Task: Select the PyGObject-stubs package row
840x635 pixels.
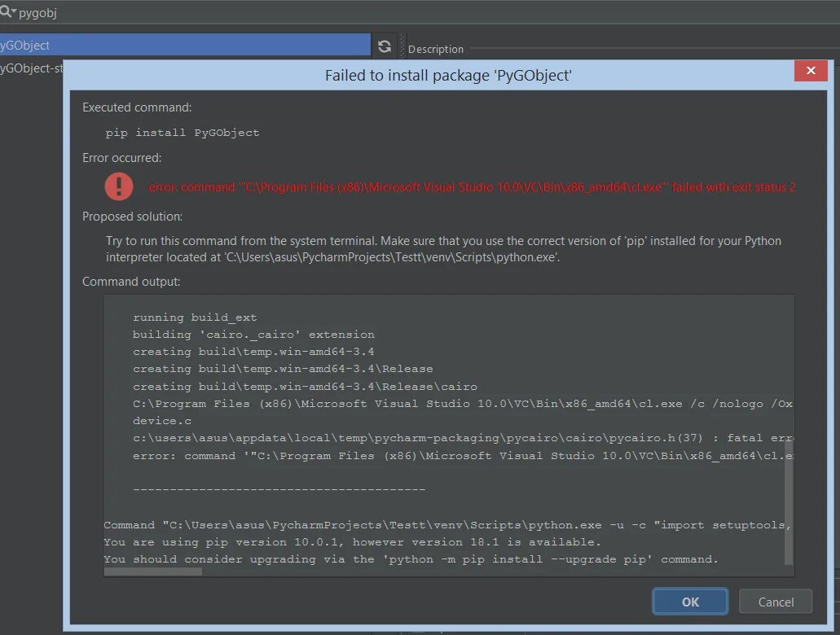Action: 32,68
